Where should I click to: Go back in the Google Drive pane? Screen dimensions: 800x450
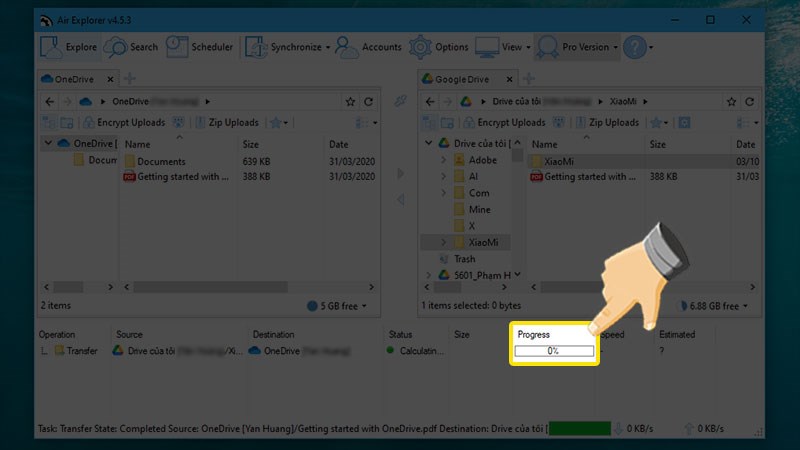click(x=430, y=102)
